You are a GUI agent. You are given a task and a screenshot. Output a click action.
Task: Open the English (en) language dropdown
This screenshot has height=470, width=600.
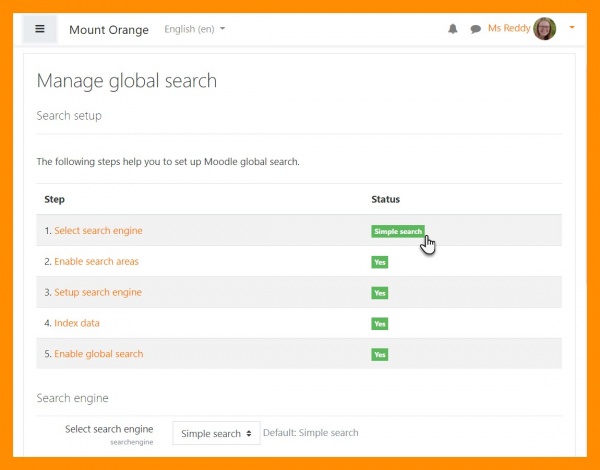pyautogui.click(x=194, y=29)
